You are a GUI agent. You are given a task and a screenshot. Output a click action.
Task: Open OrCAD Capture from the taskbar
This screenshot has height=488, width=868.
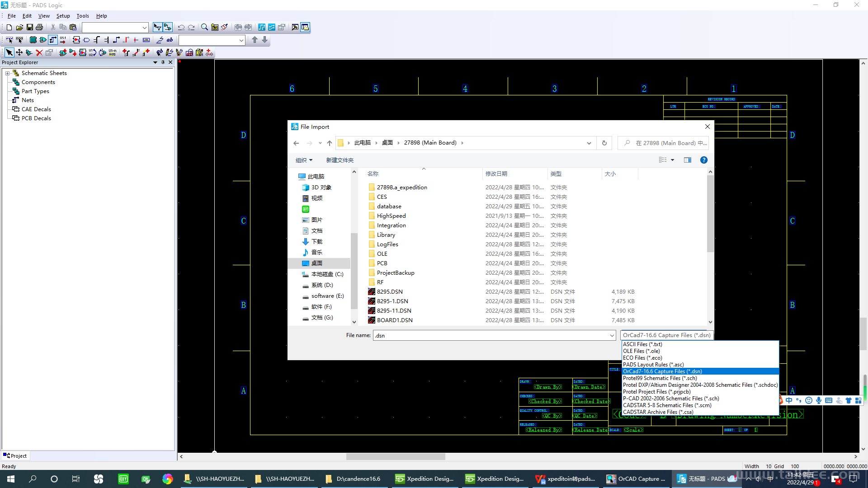(637, 479)
